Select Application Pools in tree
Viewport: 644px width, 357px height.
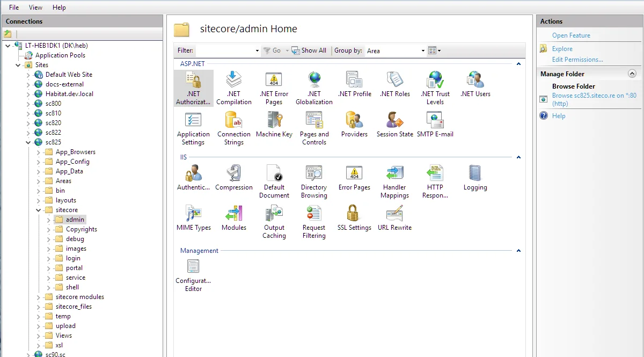tap(60, 55)
